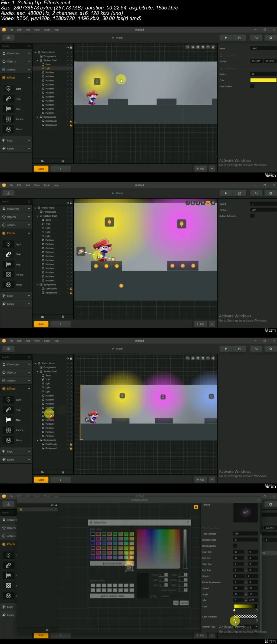Click the Radius field in the 00:04:36 frame
This screenshot has height=644, width=277.
pos(263,74)
